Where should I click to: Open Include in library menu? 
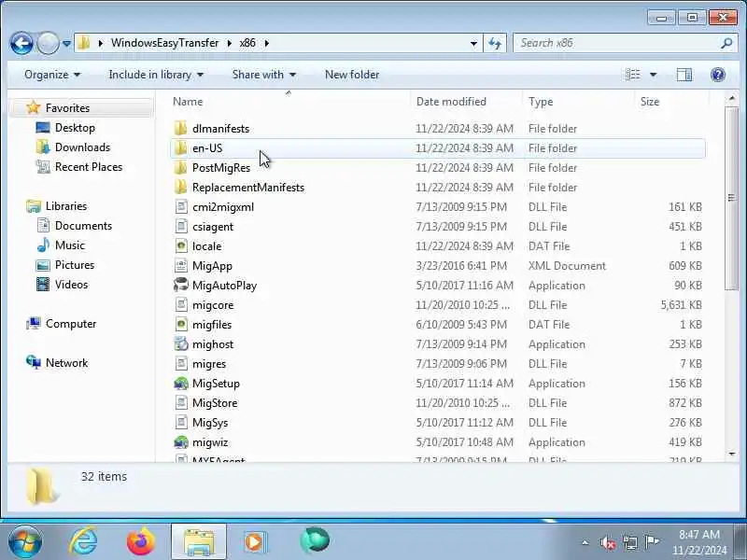click(156, 75)
